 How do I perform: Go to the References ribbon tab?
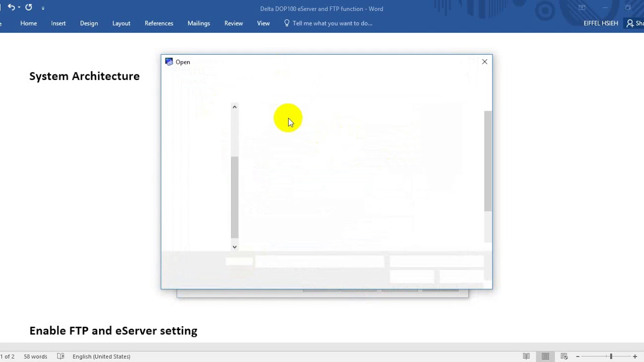point(159,23)
